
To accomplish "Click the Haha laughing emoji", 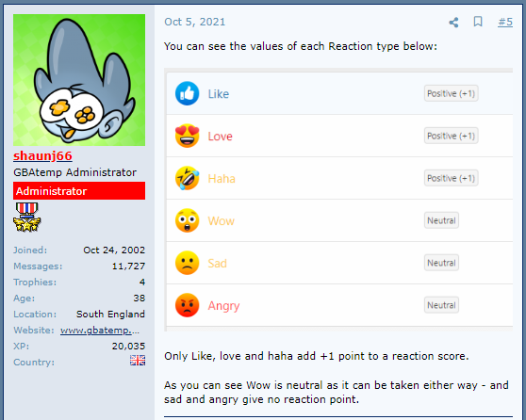I will (188, 178).
